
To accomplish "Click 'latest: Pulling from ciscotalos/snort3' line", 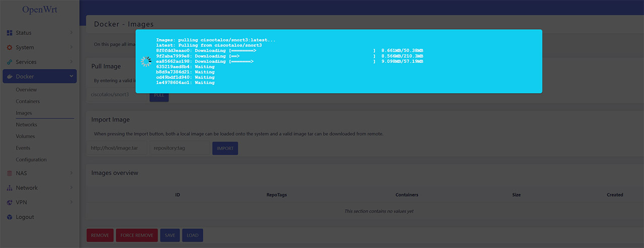I will 209,45.
